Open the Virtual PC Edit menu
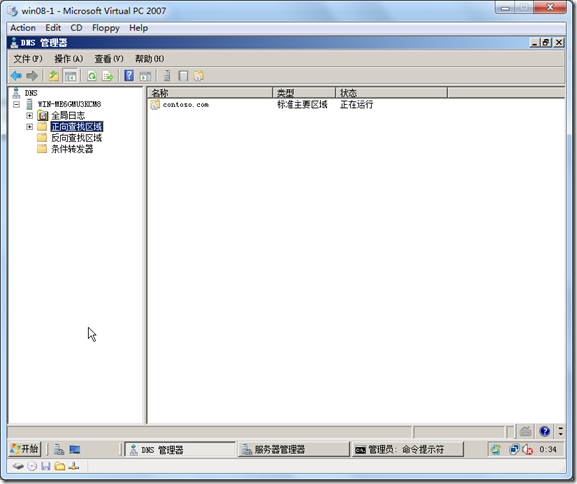The height and width of the screenshot is (484, 577). coord(53,28)
